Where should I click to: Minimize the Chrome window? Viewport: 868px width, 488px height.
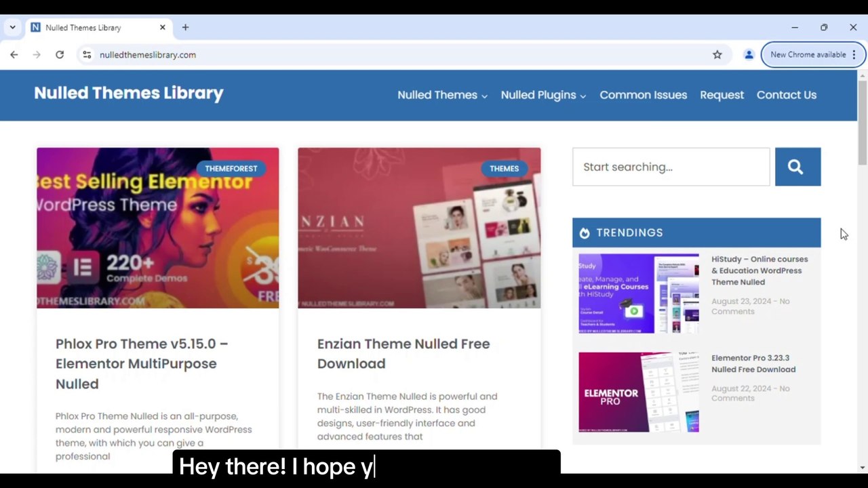pyautogui.click(x=795, y=28)
